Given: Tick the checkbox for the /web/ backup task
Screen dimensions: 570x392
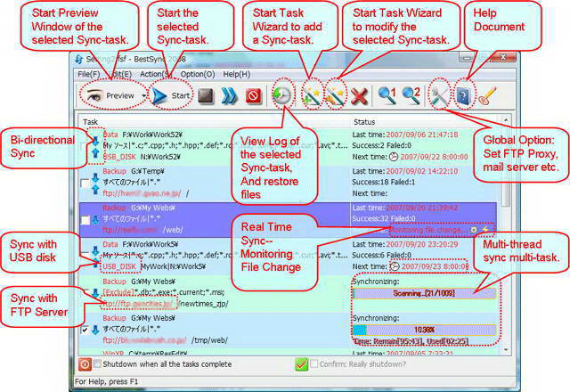Looking at the screenshot, I should 85,220.
